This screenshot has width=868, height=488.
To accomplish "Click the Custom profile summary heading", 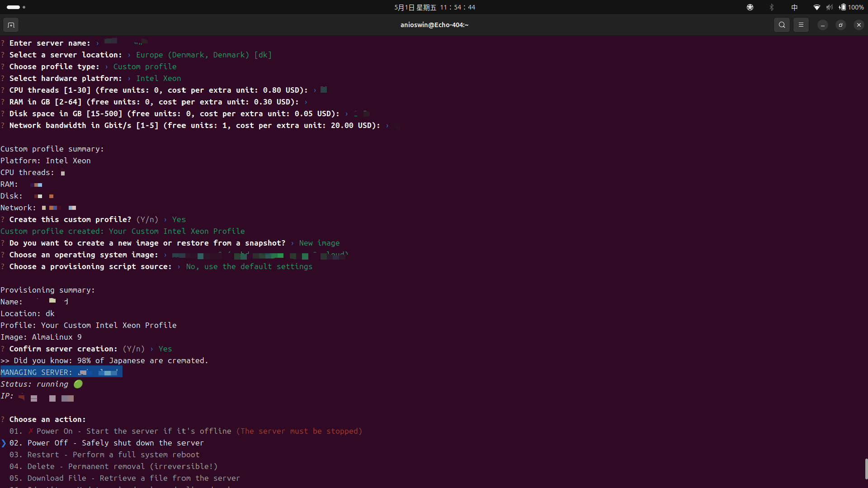I will (x=52, y=149).
